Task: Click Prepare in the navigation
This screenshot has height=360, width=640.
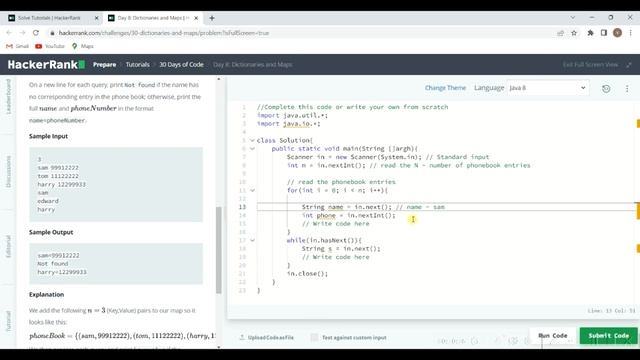Action: (104, 64)
